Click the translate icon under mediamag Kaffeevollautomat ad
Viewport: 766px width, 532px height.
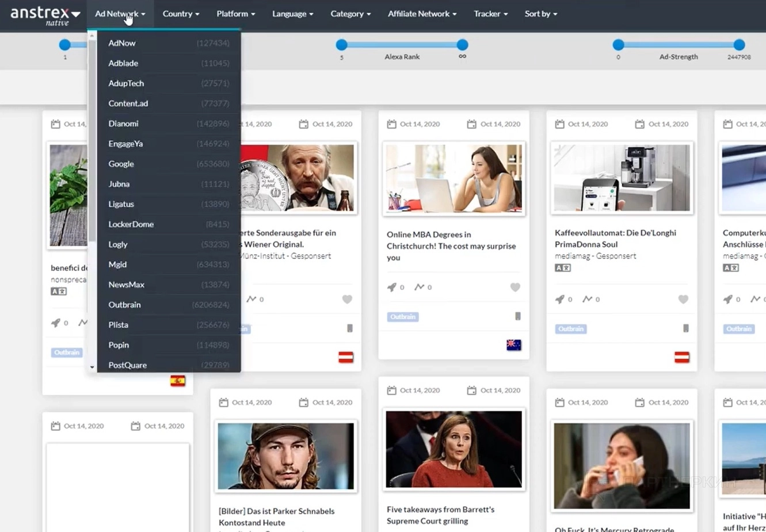(x=562, y=267)
